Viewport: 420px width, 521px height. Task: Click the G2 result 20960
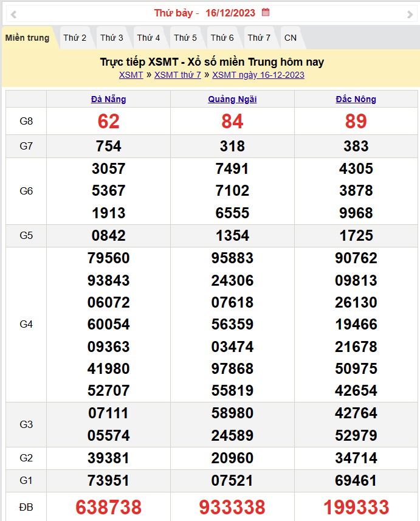tap(232, 458)
